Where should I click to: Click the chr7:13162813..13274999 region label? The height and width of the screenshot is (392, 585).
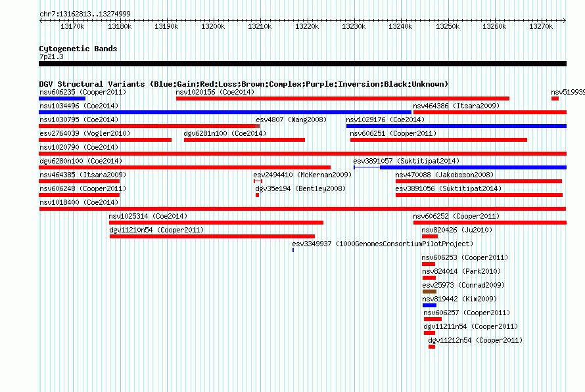pos(85,14)
